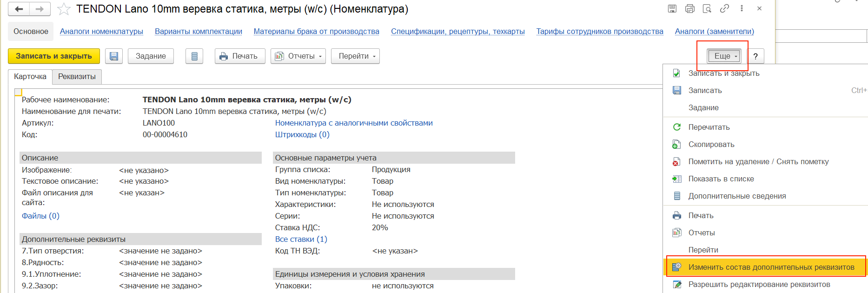This screenshot has height=293, width=868.
Task: Click Записать и закрыть yellow button
Action: tap(54, 56)
